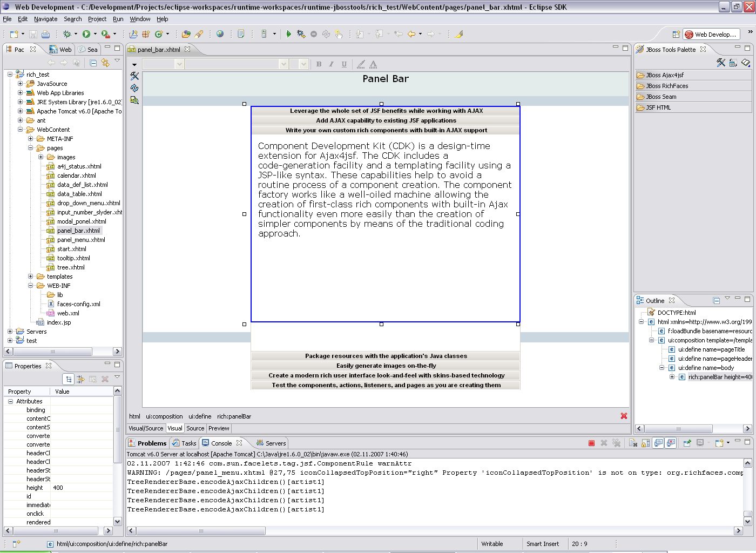Toggle Link with Editor in Package Explorer

(x=105, y=63)
